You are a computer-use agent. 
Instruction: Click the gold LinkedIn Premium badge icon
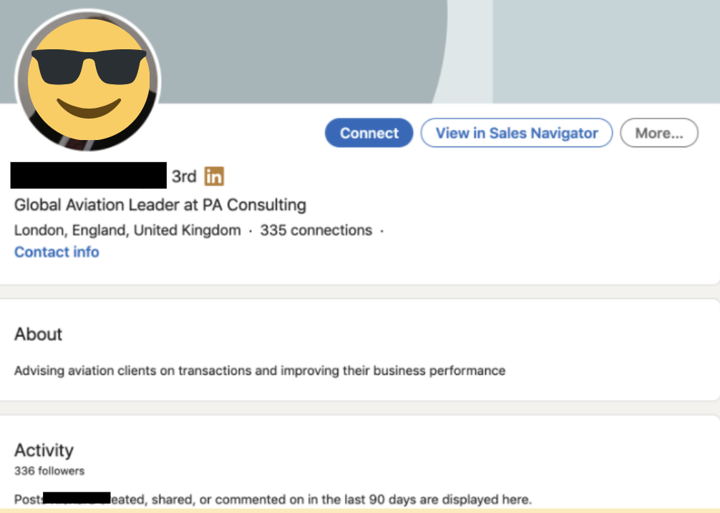click(214, 176)
